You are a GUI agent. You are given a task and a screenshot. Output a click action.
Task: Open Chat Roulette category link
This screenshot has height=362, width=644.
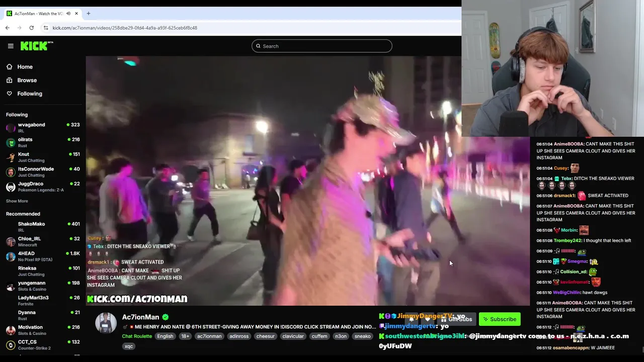(x=137, y=336)
